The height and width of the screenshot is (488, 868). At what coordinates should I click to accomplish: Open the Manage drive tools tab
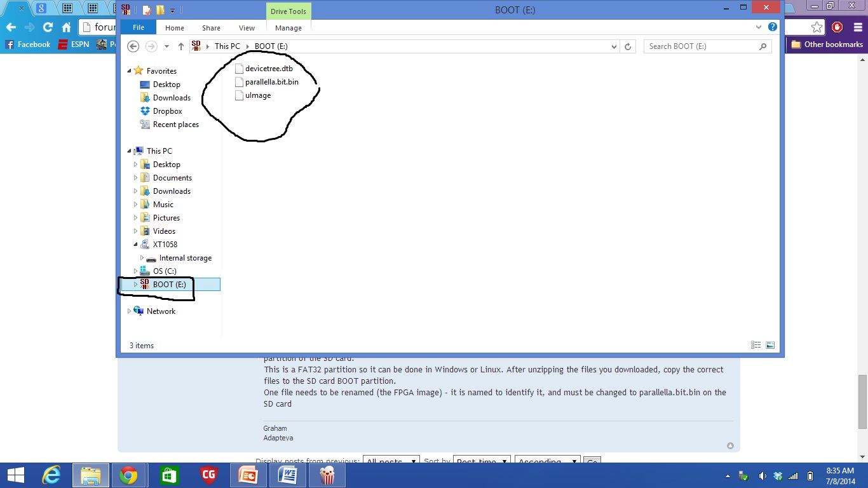coord(288,28)
